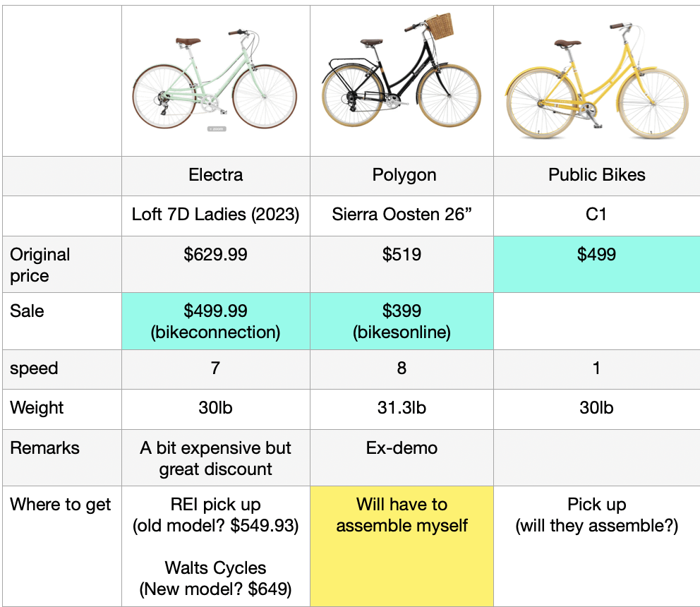Screen dimensions: 700x607
Task: Click the small zoom badge under Electra bike
Action: tap(217, 129)
